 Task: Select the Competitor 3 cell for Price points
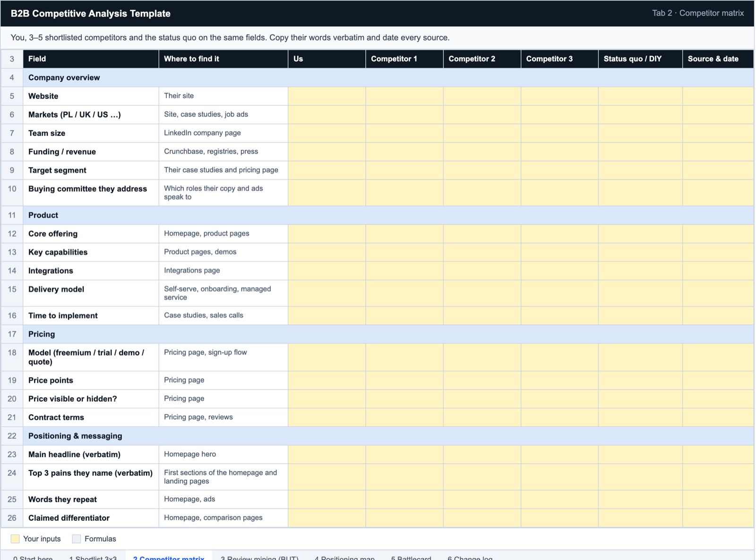[x=559, y=380]
